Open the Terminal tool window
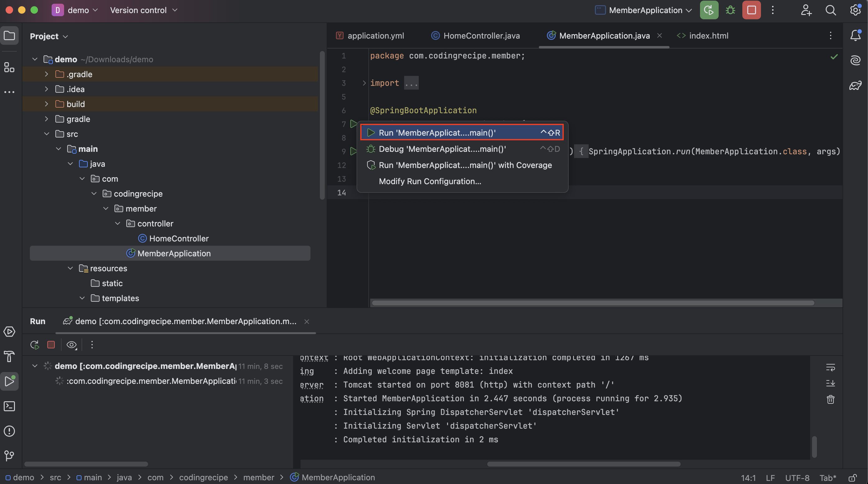Screen dimensions: 868x484 point(9,406)
